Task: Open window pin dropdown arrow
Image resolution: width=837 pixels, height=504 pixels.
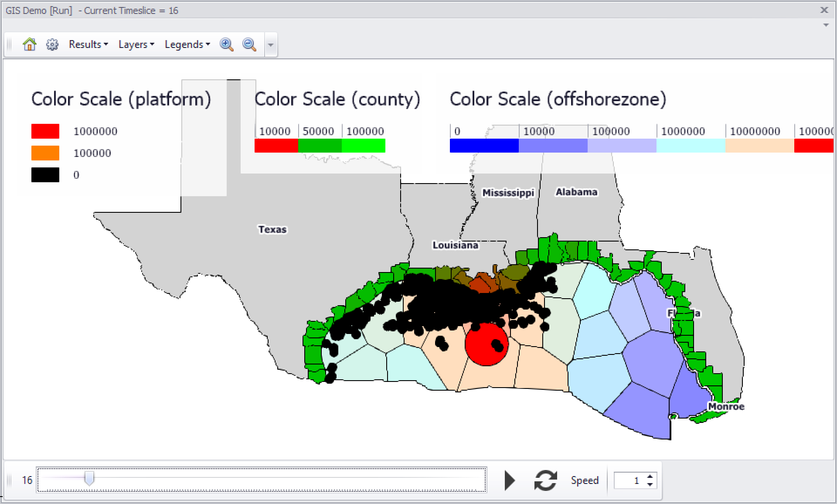Action: 826,25
